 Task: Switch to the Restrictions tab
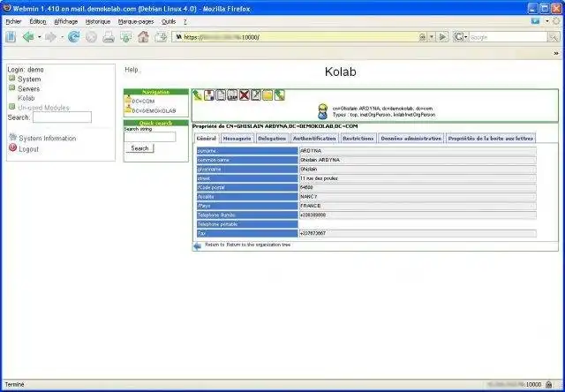[358, 139]
